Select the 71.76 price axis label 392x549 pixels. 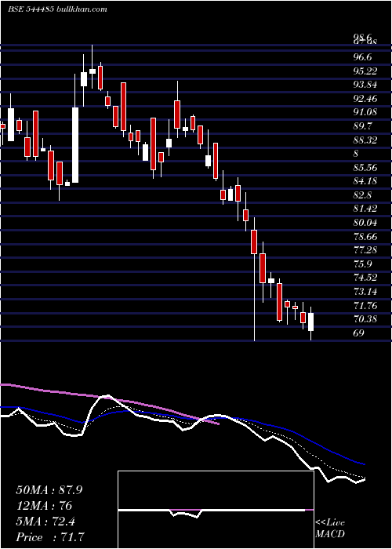365,306
